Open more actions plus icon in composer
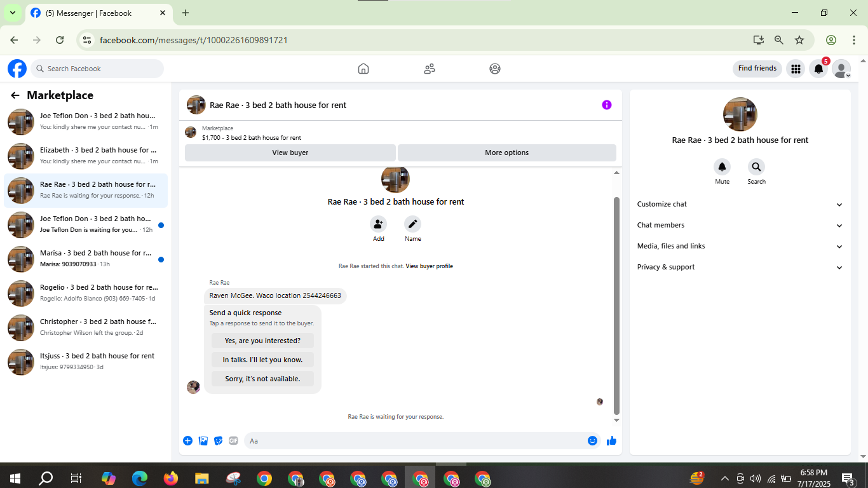868x488 pixels. (188, 441)
